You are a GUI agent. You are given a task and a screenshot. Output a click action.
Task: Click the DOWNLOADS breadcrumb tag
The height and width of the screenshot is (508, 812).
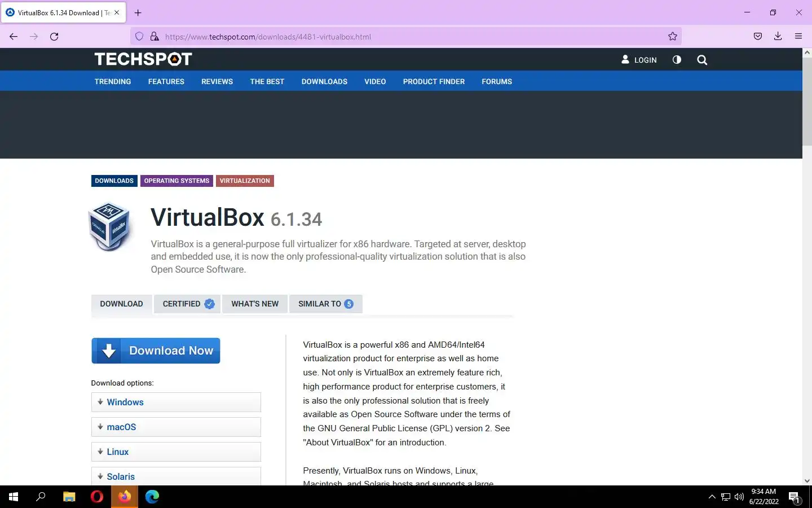114,181
